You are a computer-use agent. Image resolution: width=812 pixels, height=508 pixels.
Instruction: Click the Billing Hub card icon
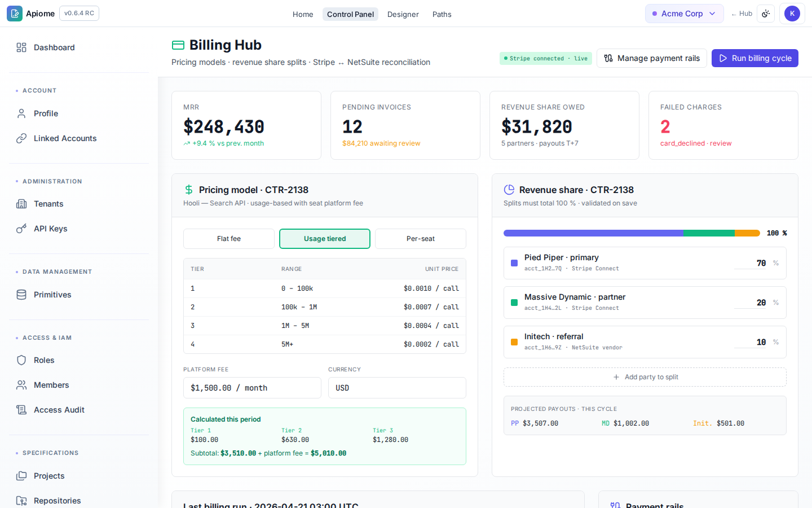(178, 45)
